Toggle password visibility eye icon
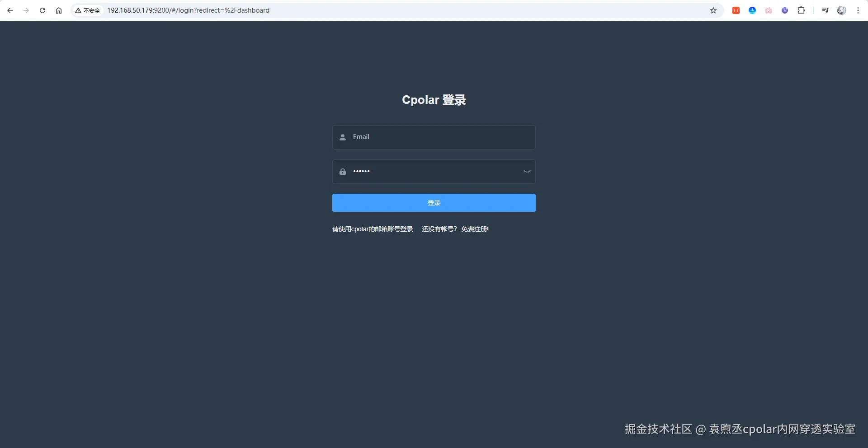 (x=527, y=172)
